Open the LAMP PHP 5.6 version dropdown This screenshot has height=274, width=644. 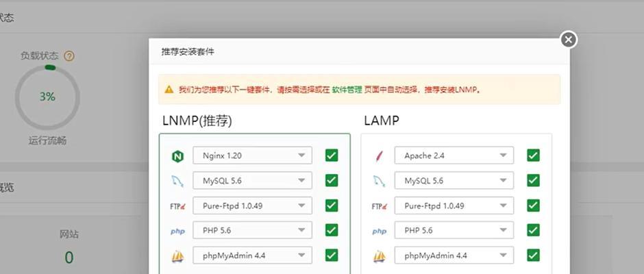(454, 230)
